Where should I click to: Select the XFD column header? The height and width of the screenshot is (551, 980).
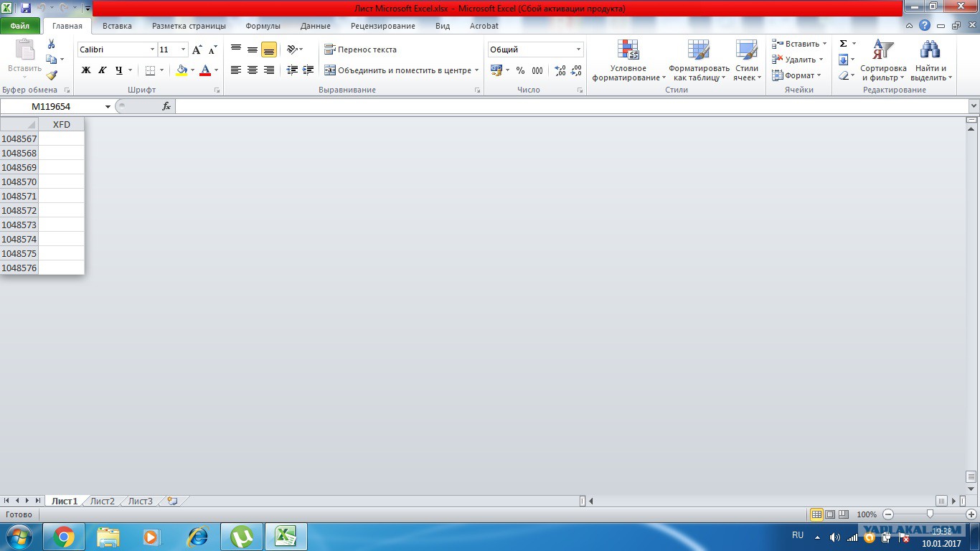[62, 124]
